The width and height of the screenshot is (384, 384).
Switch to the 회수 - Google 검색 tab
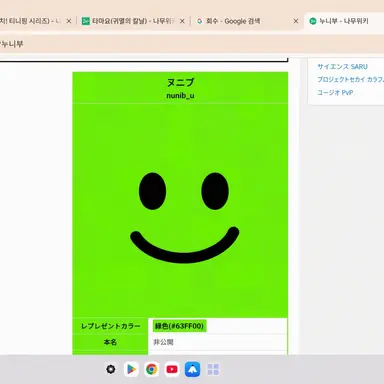tap(247, 21)
